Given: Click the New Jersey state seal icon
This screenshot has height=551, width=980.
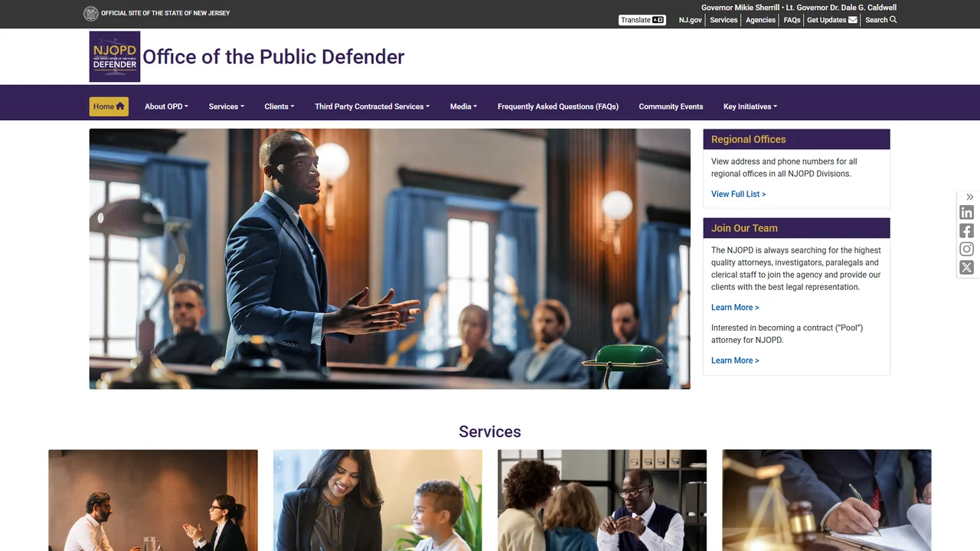Looking at the screenshot, I should coord(91,13).
